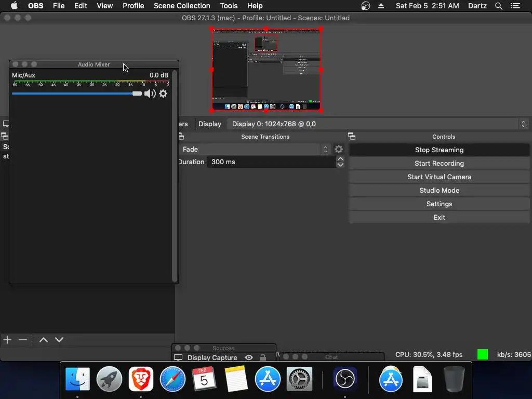
Task: Click Start Virtual Camera button
Action: tap(439, 177)
